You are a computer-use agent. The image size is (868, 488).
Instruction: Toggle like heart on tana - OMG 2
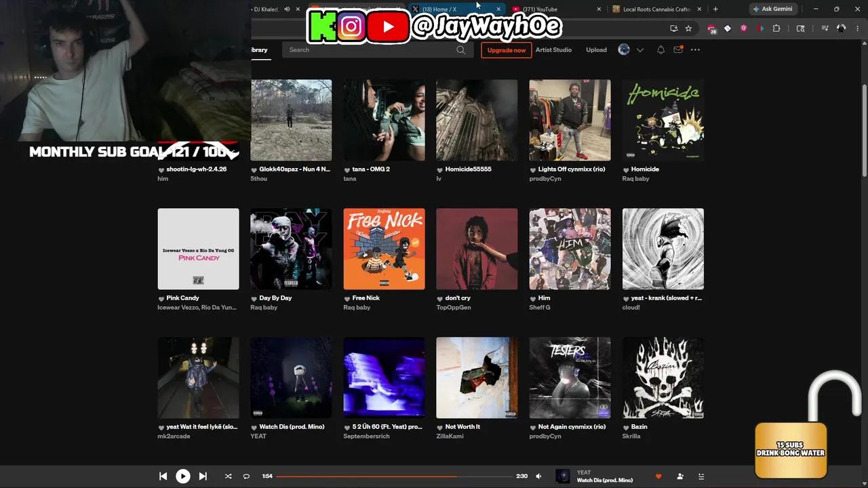(x=347, y=169)
